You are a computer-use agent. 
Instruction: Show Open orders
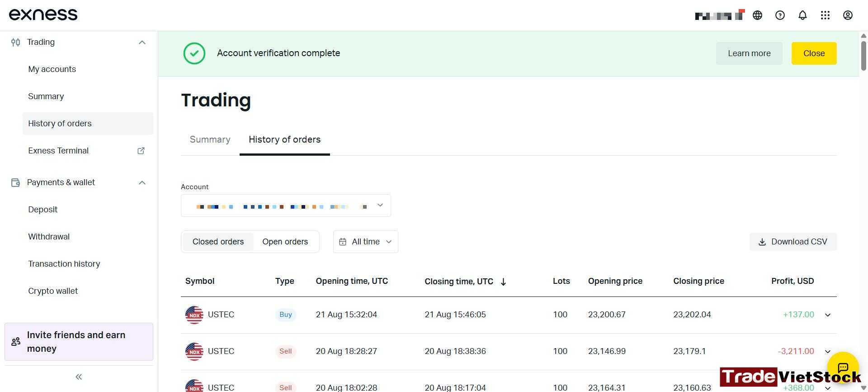coord(285,242)
